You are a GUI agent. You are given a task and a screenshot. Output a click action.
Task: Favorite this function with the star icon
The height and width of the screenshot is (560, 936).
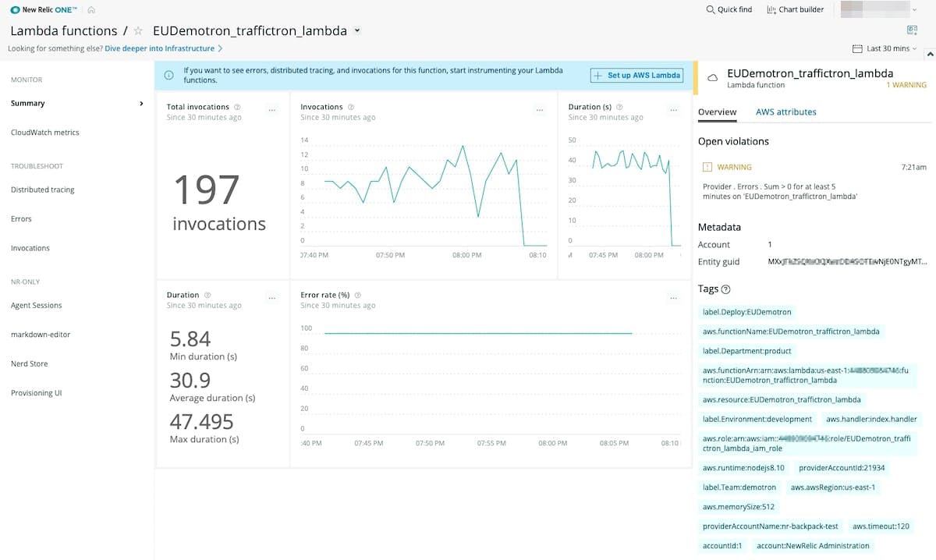[x=138, y=31]
